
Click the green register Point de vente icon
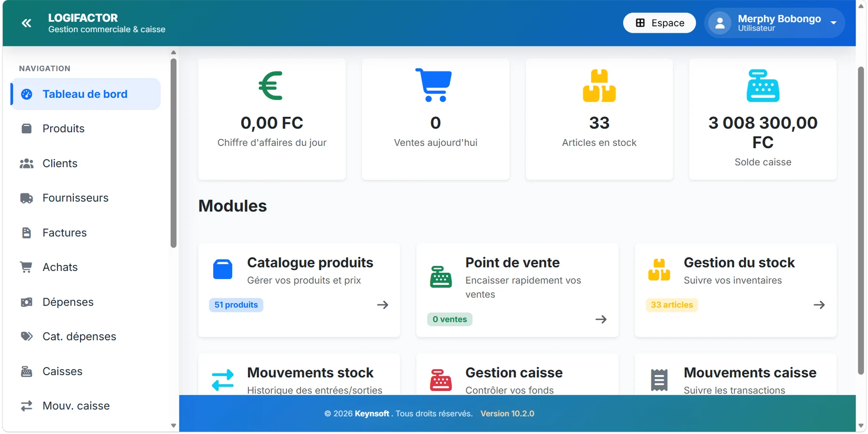pyautogui.click(x=441, y=277)
